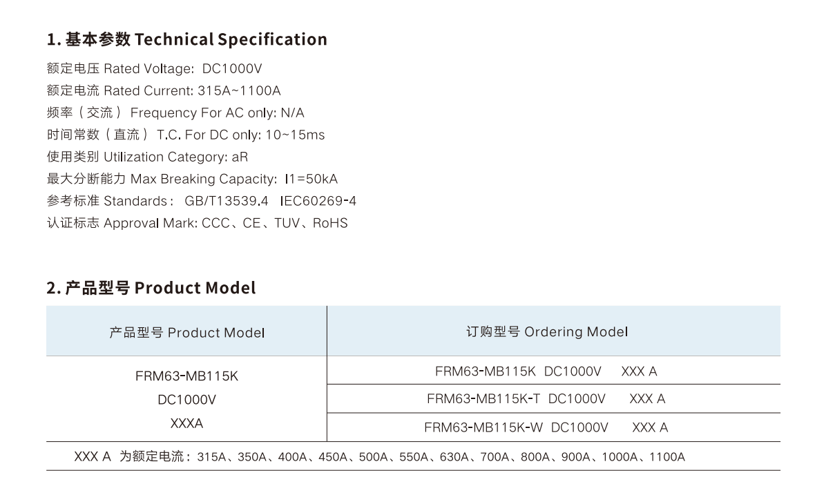Click the Max Breaking Capacity line

point(192,179)
